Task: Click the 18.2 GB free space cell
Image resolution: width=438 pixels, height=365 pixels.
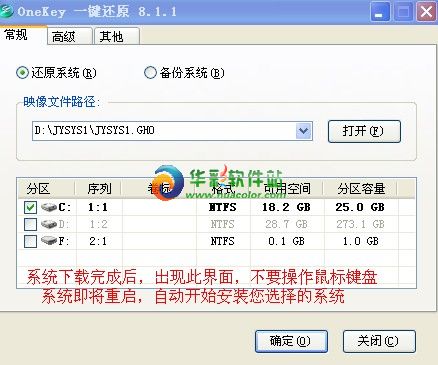Action: click(x=286, y=207)
